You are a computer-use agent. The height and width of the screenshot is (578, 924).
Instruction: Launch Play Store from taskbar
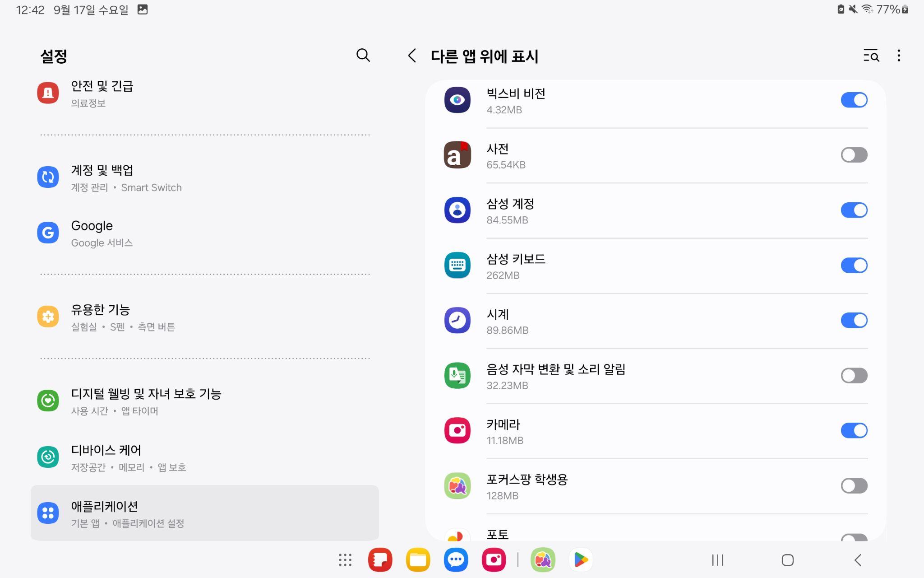581,560
